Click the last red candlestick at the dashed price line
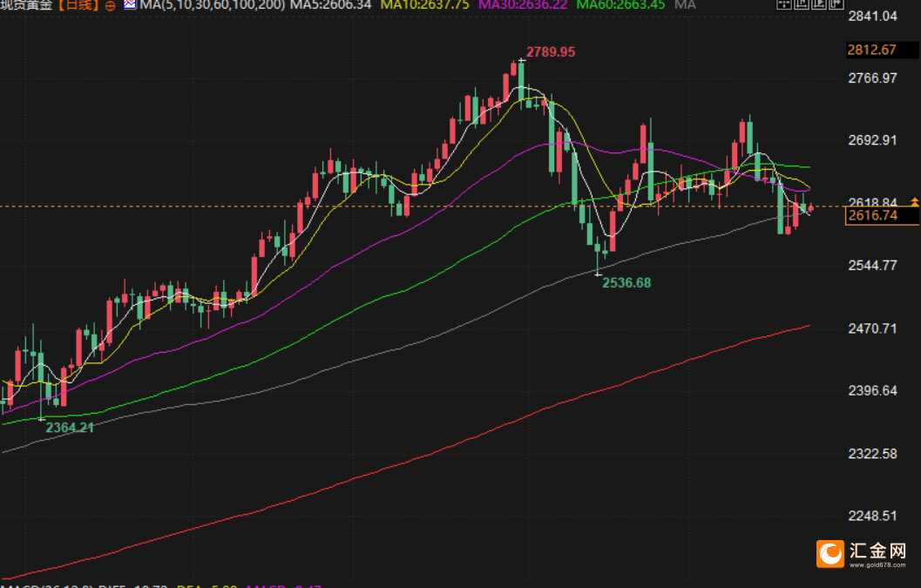Image resolution: width=921 pixels, height=588 pixels. coord(810,208)
